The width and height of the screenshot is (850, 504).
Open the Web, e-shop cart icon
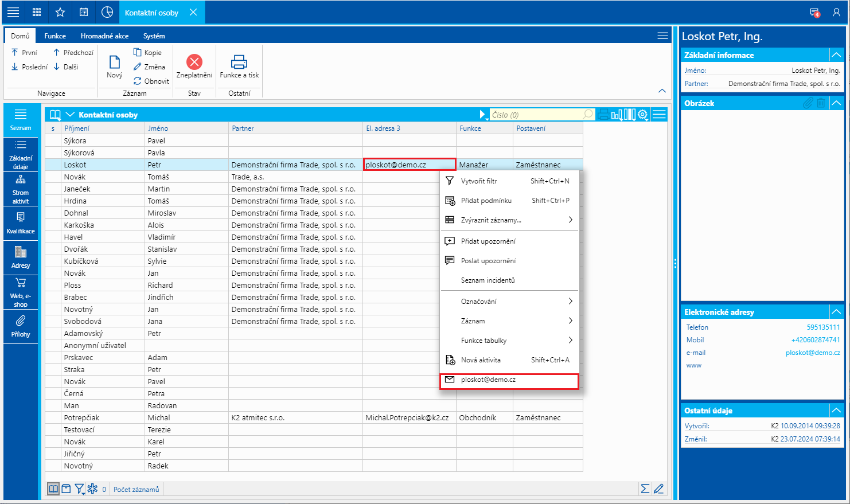point(21,283)
